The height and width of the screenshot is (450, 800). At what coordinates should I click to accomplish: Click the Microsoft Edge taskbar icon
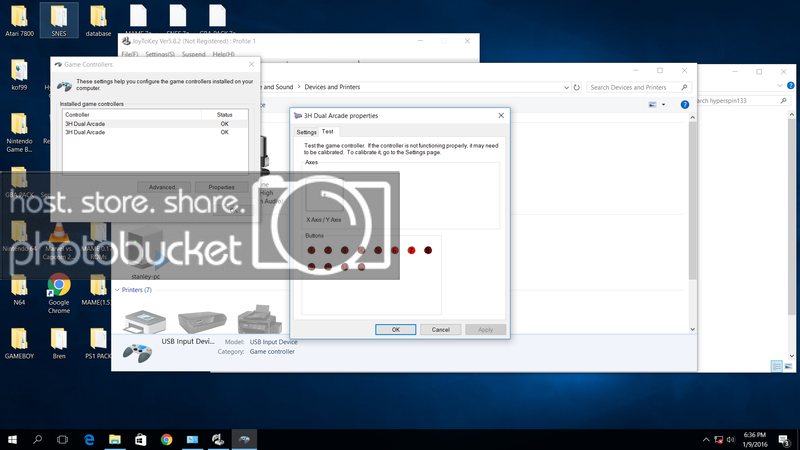pyautogui.click(x=89, y=439)
